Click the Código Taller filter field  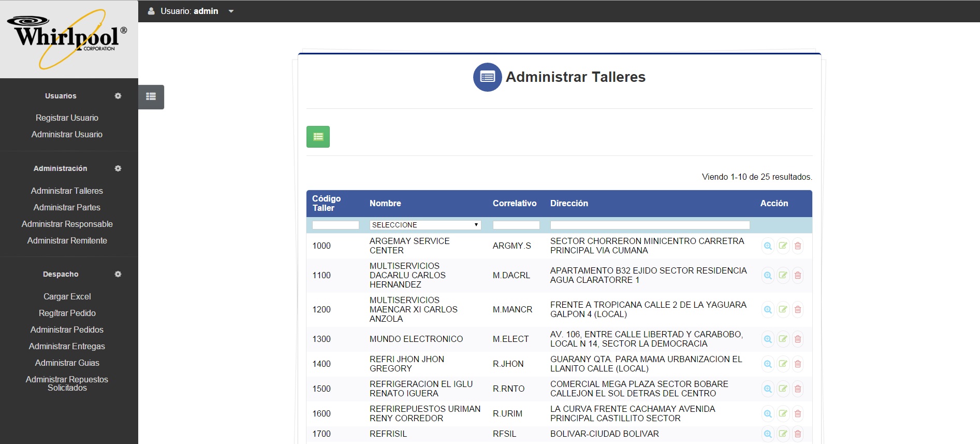[x=335, y=225]
